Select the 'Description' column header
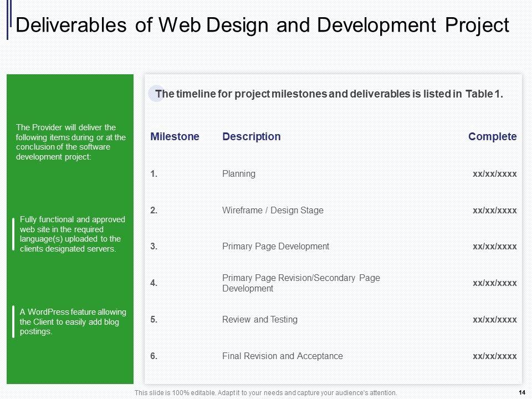Image resolution: width=532 pixels, height=399 pixels. pos(252,136)
